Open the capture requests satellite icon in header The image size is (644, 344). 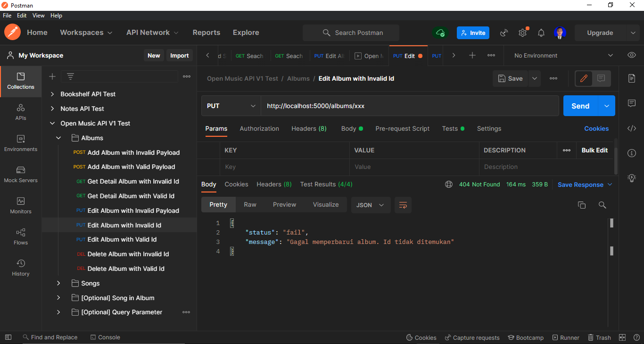(x=504, y=33)
